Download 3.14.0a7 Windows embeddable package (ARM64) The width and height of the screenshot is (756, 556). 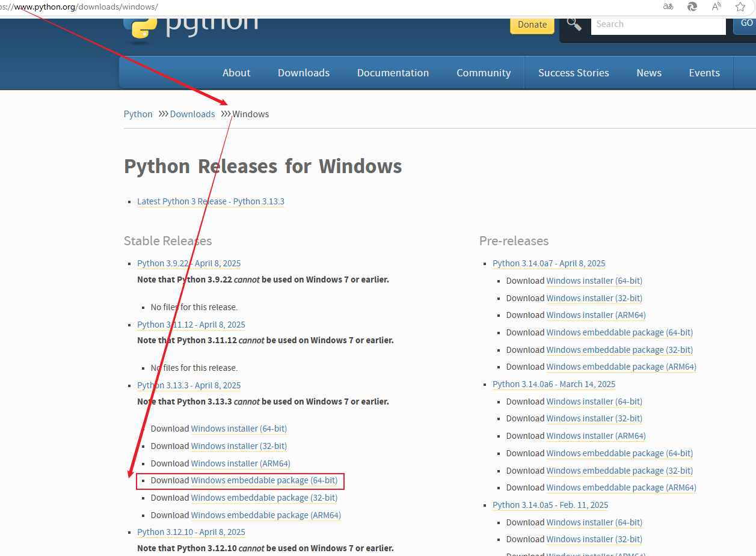(621, 367)
